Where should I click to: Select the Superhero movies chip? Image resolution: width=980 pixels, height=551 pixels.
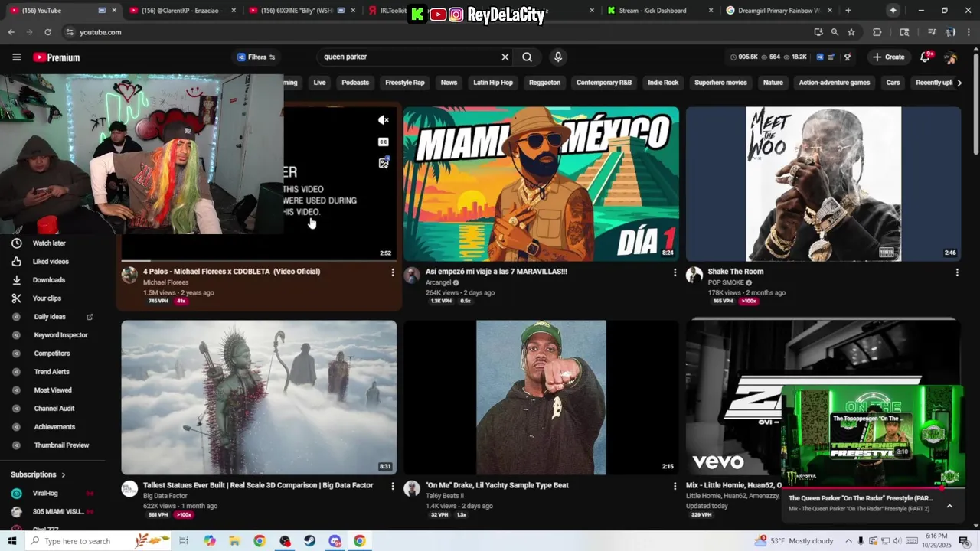pyautogui.click(x=720, y=83)
